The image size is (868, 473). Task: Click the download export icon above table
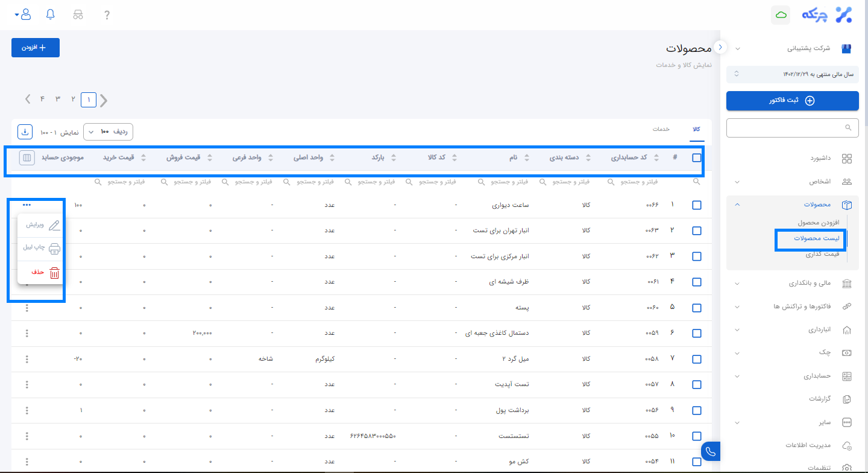coord(25,131)
